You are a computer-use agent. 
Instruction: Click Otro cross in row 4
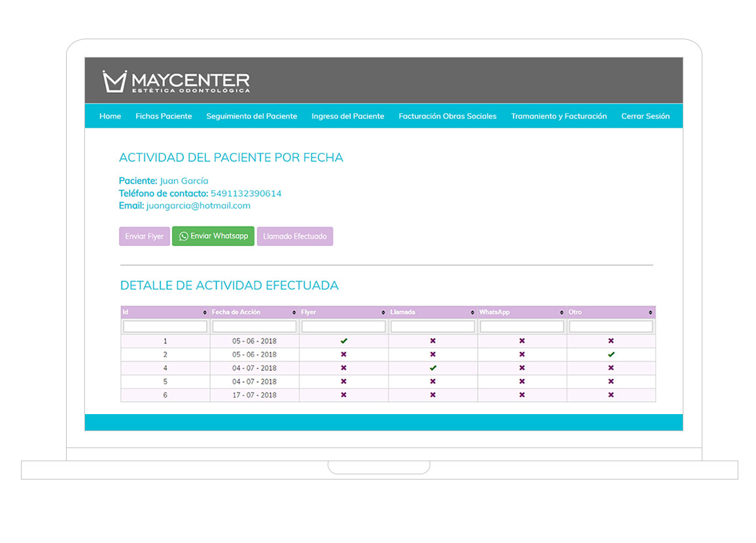click(x=611, y=368)
